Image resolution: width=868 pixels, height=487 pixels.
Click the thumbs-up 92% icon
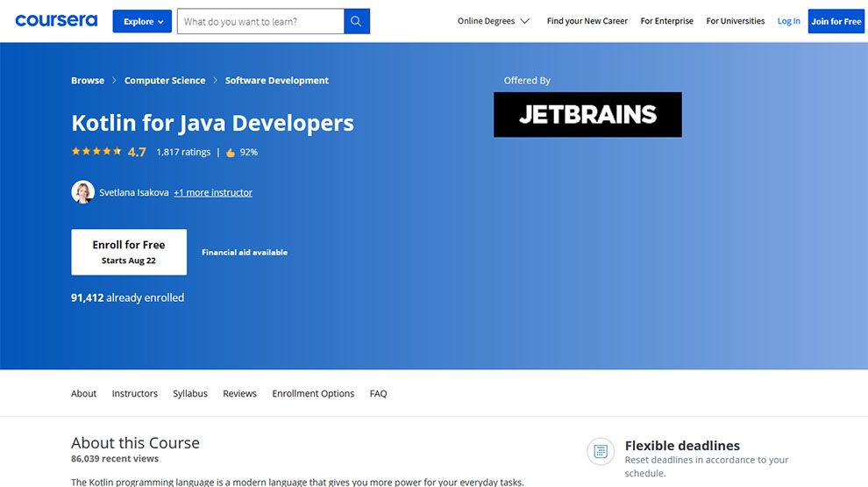[x=231, y=153]
